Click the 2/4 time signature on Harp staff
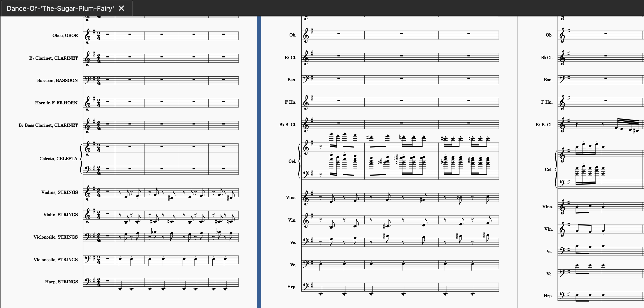Image resolution: width=644 pixels, height=308 pixels. point(99,282)
